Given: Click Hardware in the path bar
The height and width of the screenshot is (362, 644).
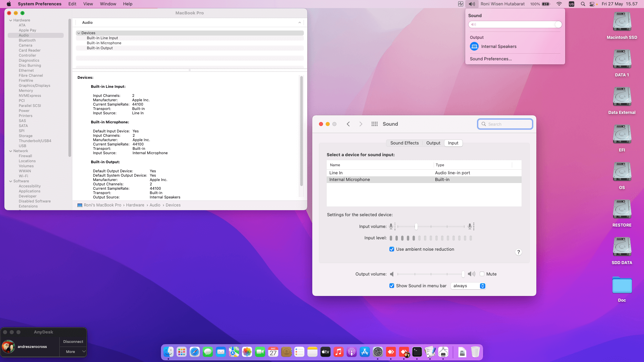Looking at the screenshot, I should (135, 205).
